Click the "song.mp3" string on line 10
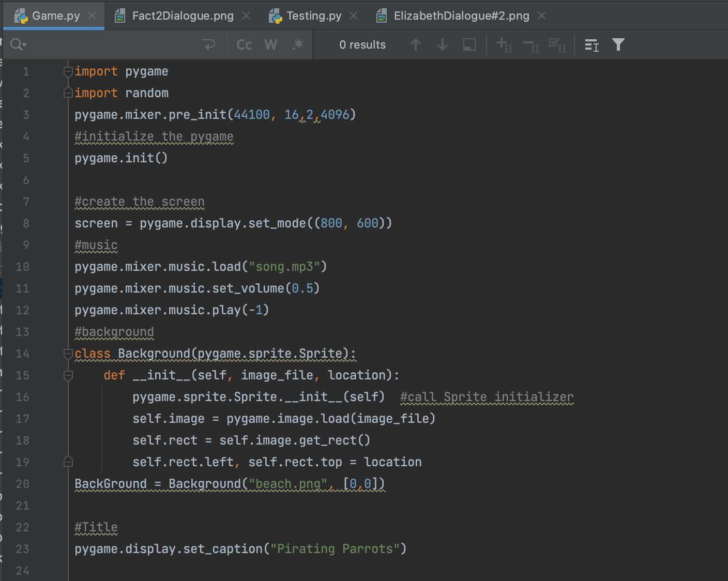Viewport: 728px width, 581px height. (284, 267)
